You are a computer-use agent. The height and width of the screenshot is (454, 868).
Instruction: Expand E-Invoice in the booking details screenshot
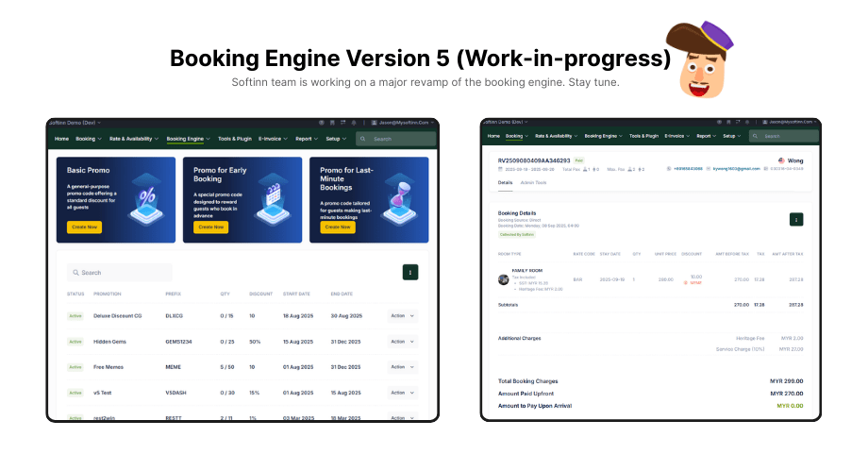click(x=677, y=136)
